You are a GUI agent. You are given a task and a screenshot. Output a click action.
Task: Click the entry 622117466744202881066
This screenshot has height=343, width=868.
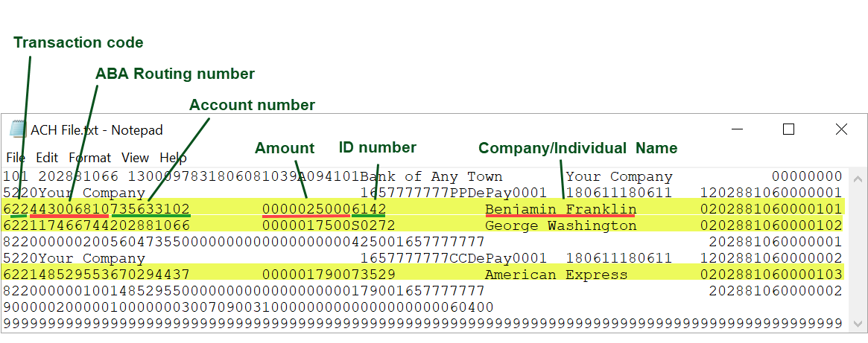click(x=96, y=225)
